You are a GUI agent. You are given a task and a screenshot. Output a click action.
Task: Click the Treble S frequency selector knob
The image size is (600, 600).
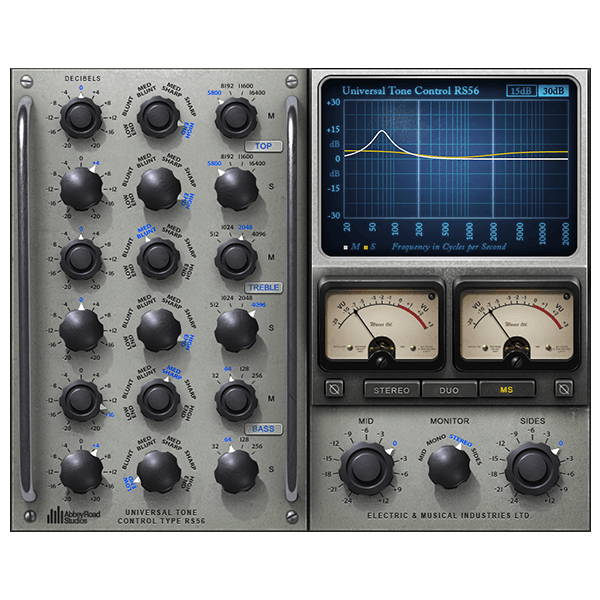tap(236, 330)
